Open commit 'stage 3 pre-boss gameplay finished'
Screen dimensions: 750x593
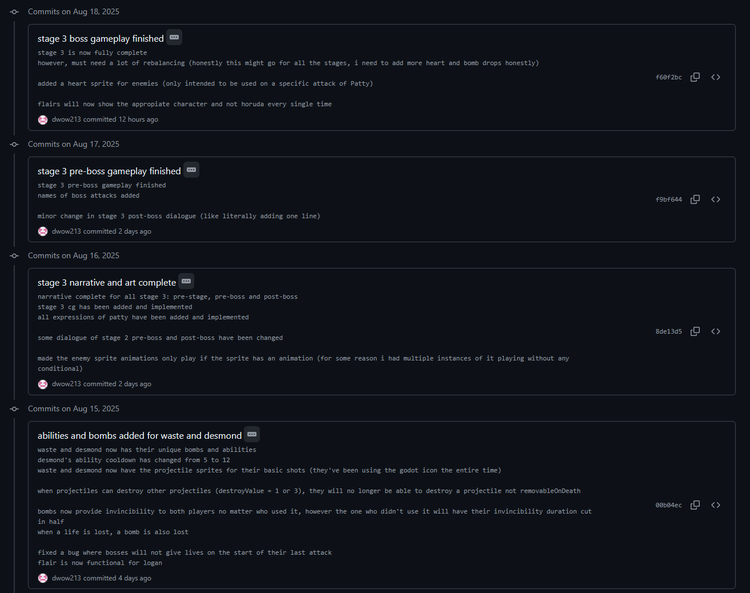[109, 171]
